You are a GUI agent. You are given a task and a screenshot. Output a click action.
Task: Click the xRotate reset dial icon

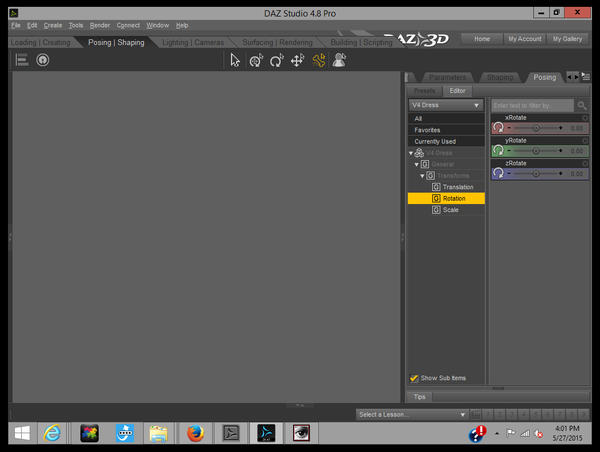[498, 127]
